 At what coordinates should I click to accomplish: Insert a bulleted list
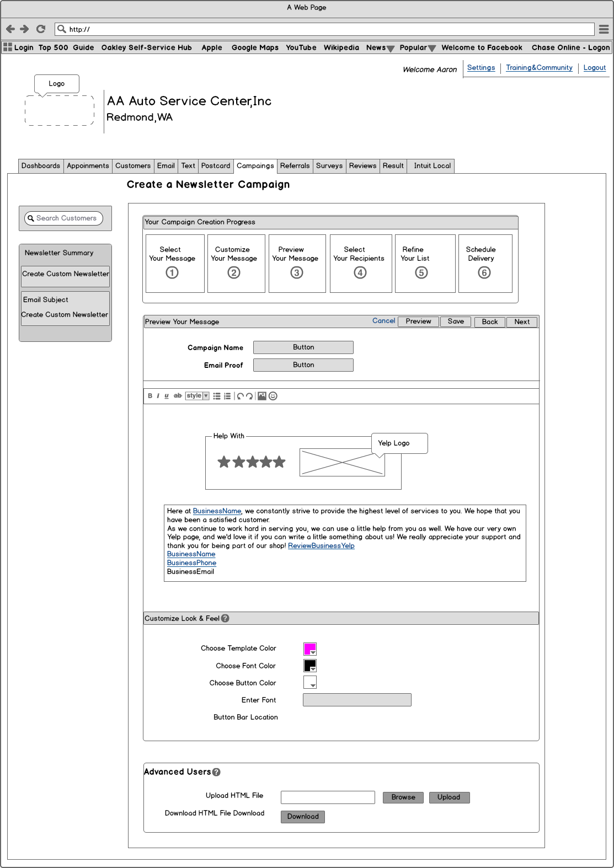tap(217, 396)
